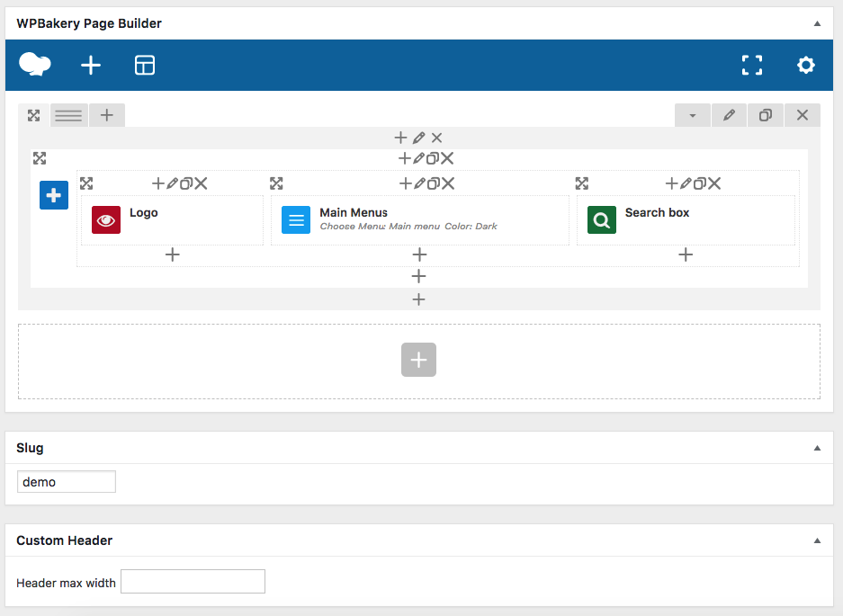Change row column layout icon
The image size is (843, 616).
(68, 115)
